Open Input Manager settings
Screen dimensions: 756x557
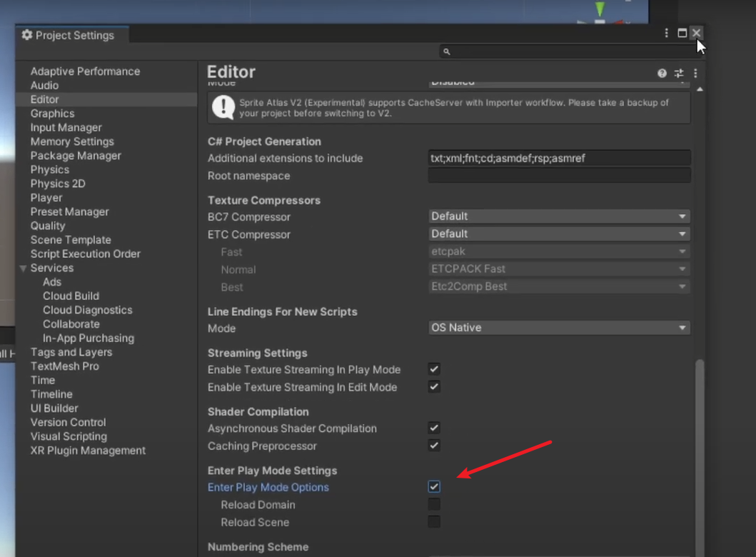pos(66,127)
